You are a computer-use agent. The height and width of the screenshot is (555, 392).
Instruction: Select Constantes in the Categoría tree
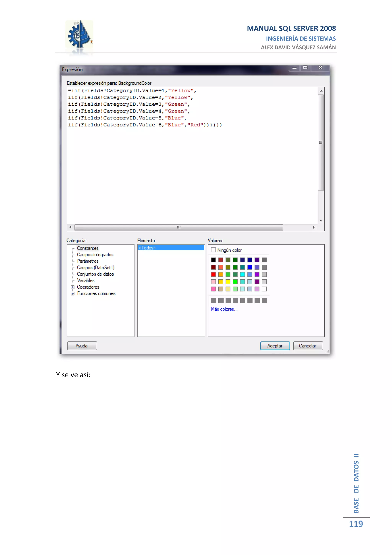coord(88,248)
